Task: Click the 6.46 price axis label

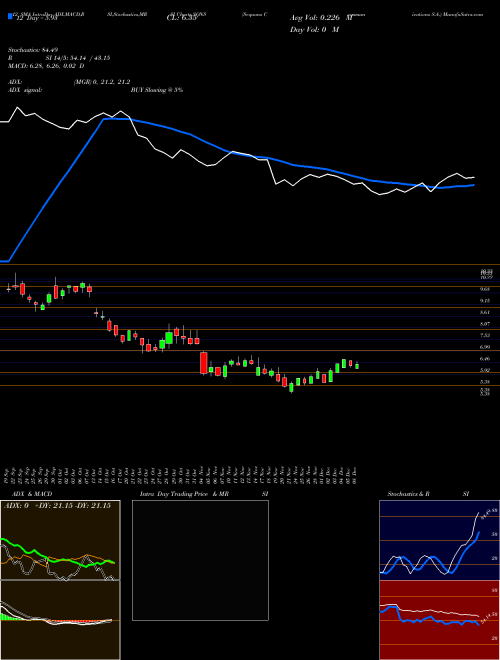Action: [485, 359]
